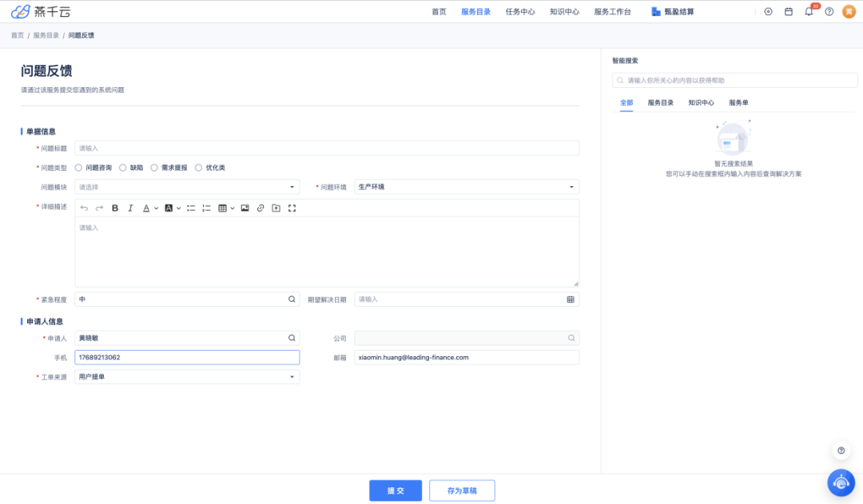The width and height of the screenshot is (863, 504).
Task: Open the notification bell in the header
Action: point(809,12)
